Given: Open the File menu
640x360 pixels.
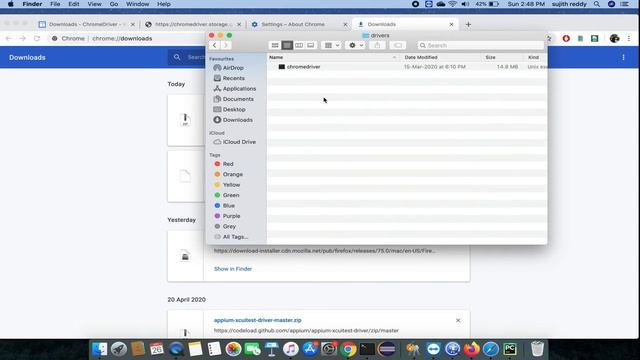Looking at the screenshot, I should [55, 4].
